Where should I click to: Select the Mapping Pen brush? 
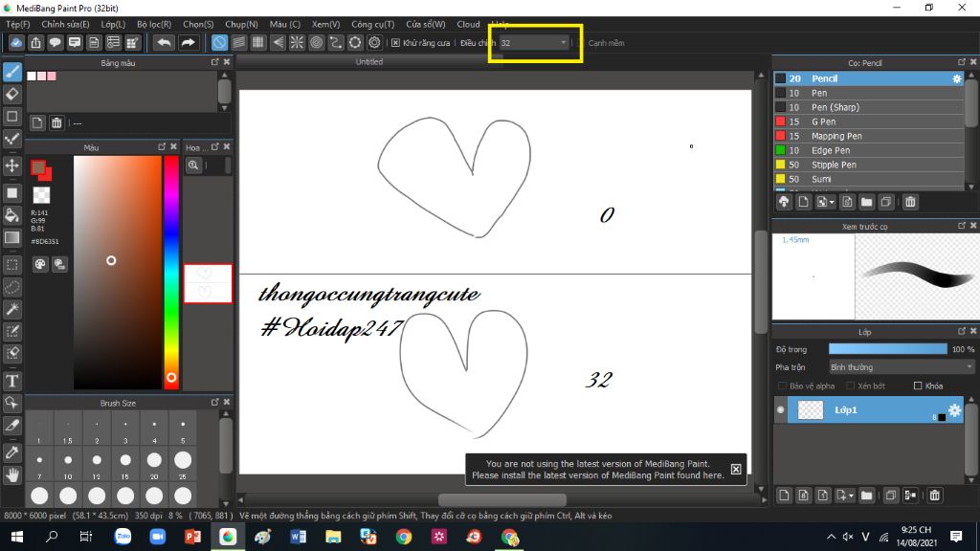tap(869, 136)
